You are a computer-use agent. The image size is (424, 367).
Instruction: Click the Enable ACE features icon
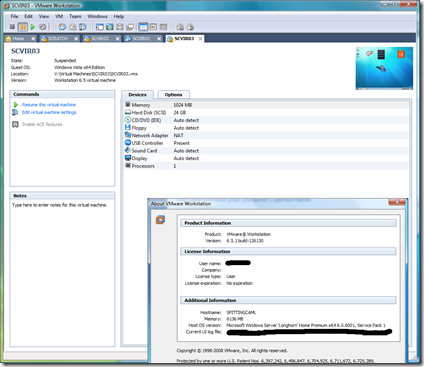15,124
